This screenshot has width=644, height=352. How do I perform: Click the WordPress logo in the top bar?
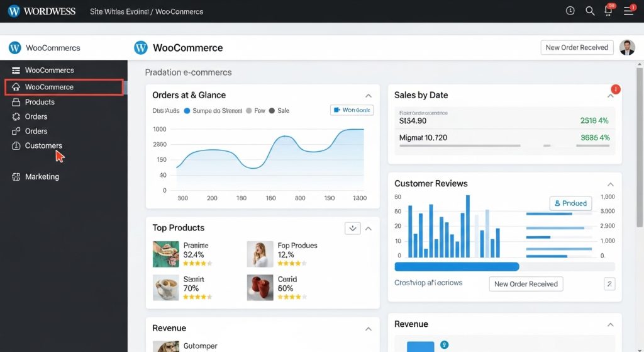pyautogui.click(x=14, y=11)
